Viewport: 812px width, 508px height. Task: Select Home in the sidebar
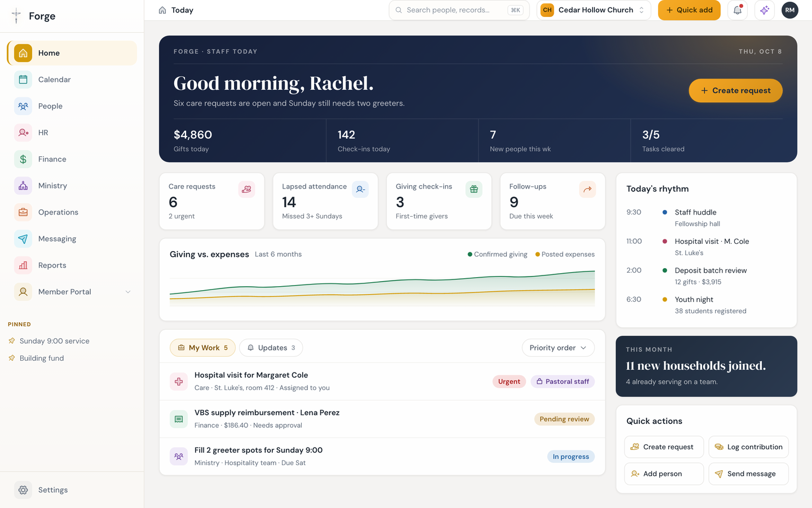point(72,53)
